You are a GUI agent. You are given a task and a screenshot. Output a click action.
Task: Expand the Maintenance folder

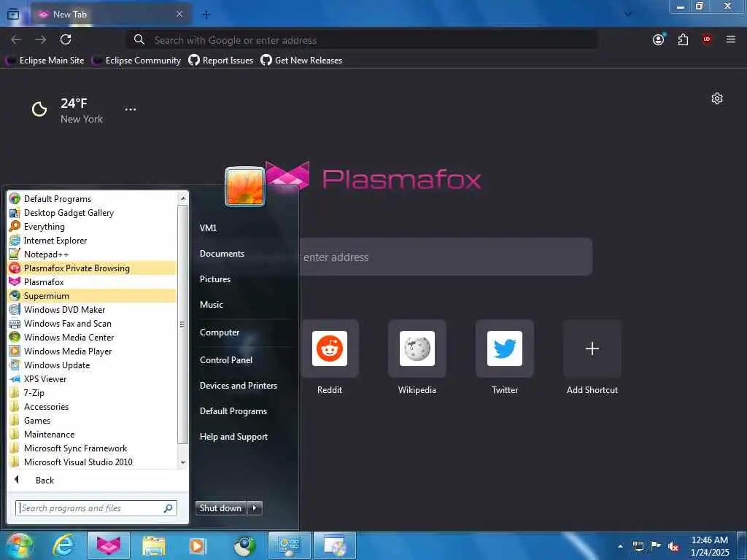[x=93, y=435]
